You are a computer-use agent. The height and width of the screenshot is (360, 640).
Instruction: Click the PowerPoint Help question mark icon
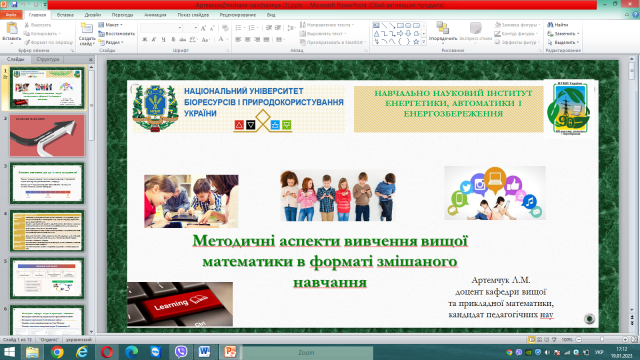(x=635, y=15)
